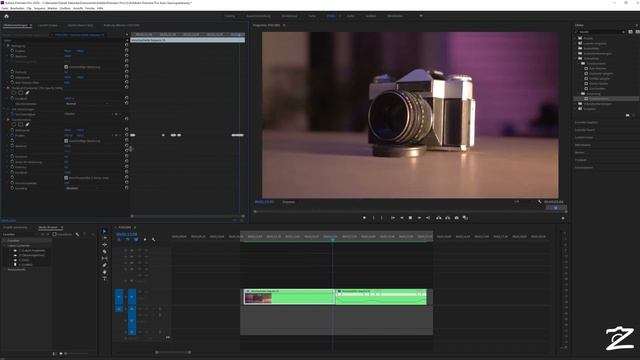The image size is (640, 360).
Task: Create rectangle mask under Deckkraft
Action: pos(20,93)
